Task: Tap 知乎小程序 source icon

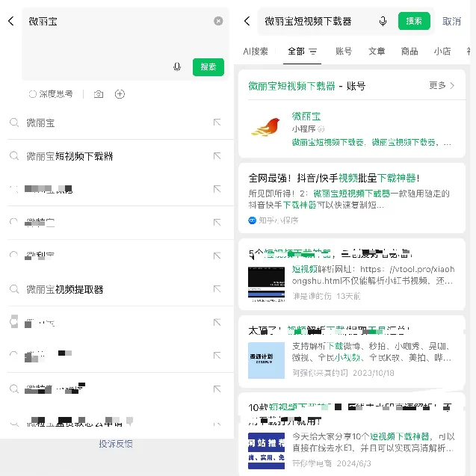Action: tap(252, 220)
